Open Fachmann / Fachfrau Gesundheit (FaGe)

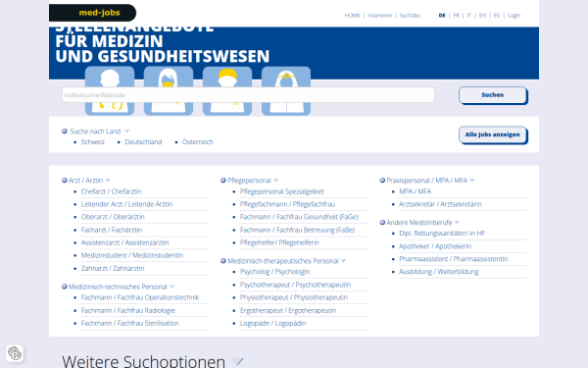pyautogui.click(x=299, y=217)
